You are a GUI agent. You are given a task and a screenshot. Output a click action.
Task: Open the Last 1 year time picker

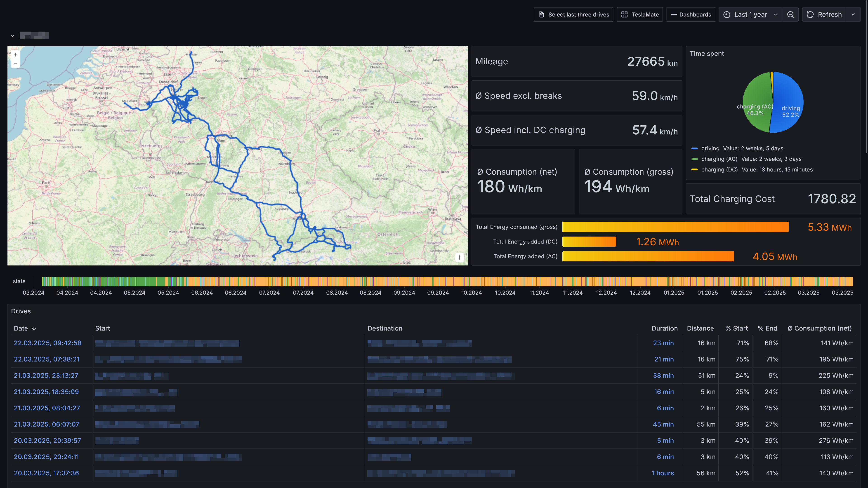[x=750, y=14]
